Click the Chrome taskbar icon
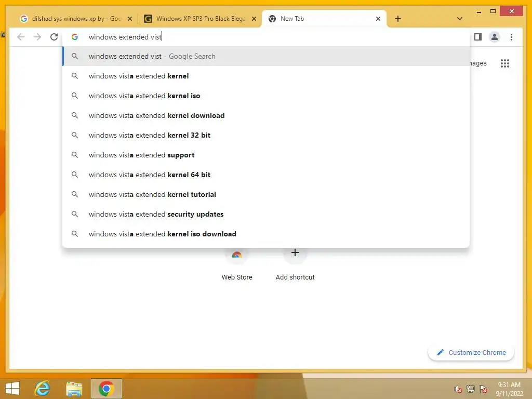This screenshot has width=532, height=399. (107, 389)
